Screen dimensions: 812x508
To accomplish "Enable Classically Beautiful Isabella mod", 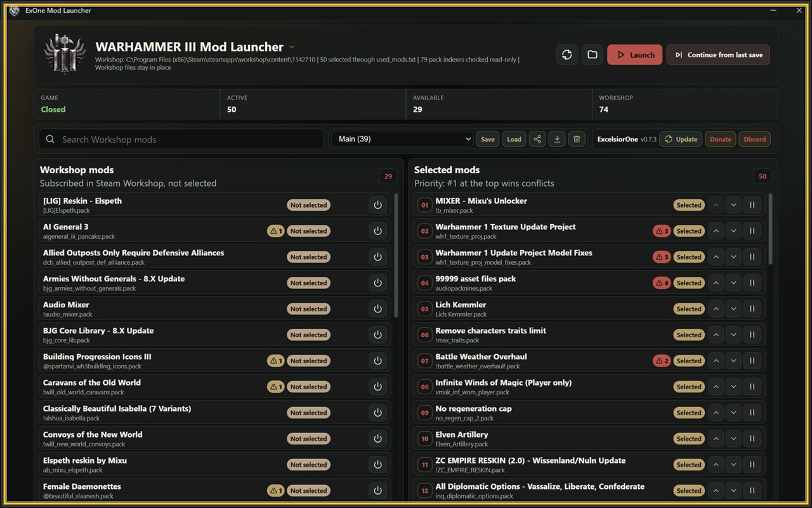I will (378, 413).
